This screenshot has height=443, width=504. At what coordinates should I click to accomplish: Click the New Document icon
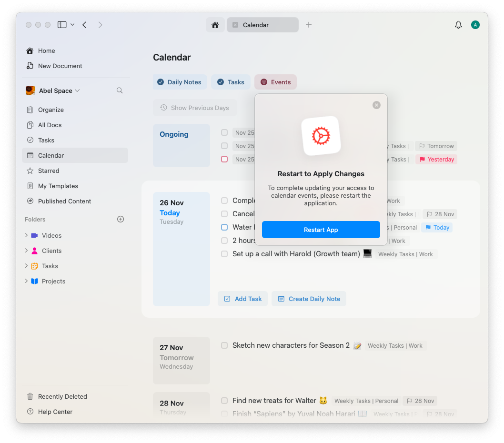click(x=29, y=66)
